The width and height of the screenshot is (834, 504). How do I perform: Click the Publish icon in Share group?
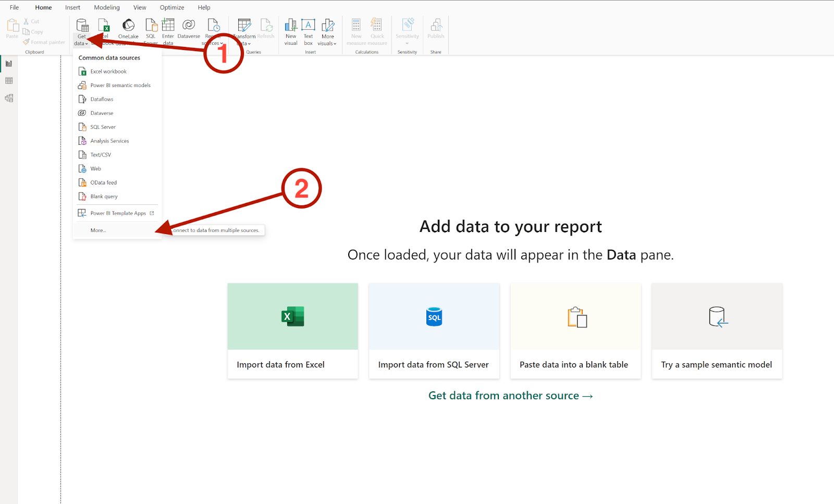point(436,25)
